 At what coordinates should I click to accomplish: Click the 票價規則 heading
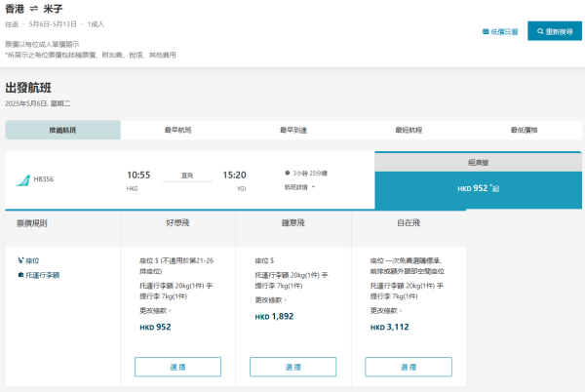(x=32, y=223)
